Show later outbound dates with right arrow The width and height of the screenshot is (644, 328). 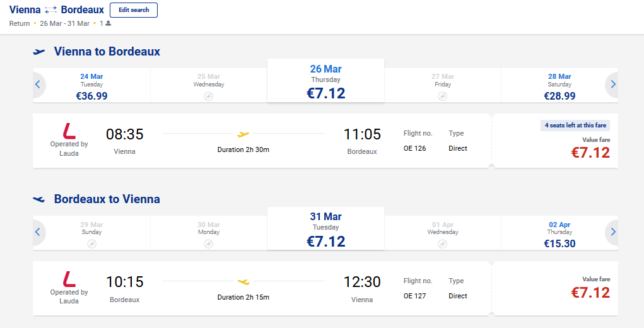613,85
